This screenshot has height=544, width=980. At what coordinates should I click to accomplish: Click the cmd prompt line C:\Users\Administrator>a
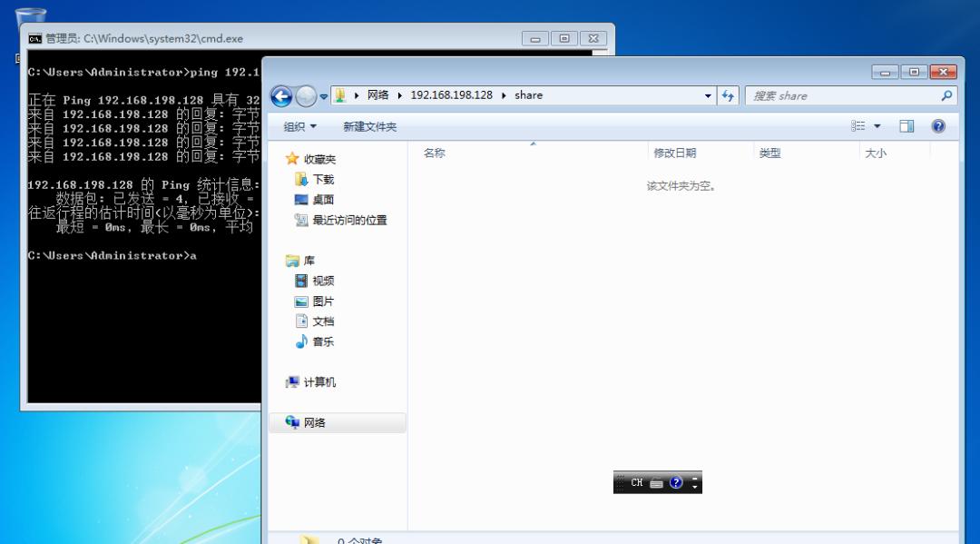[x=113, y=256]
